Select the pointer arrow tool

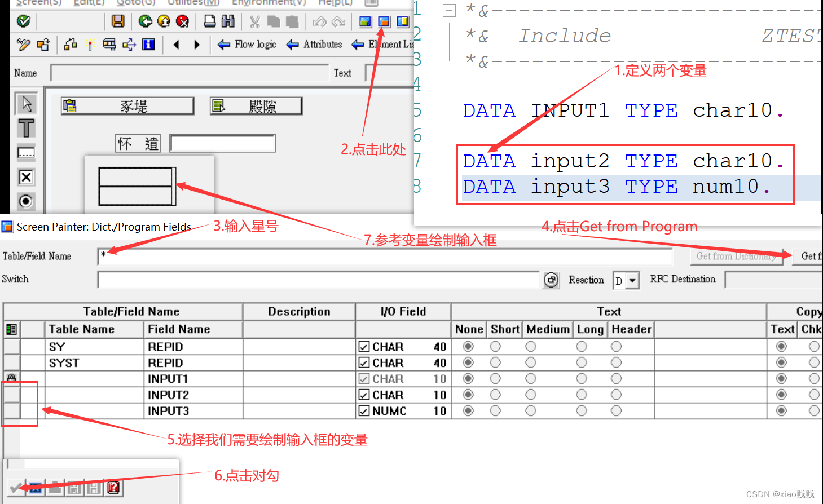[26, 104]
